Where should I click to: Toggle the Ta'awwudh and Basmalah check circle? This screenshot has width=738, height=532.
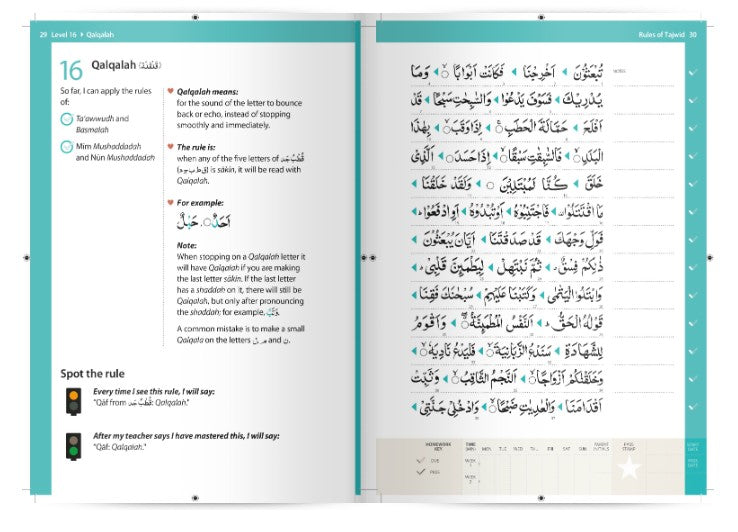pos(66,120)
